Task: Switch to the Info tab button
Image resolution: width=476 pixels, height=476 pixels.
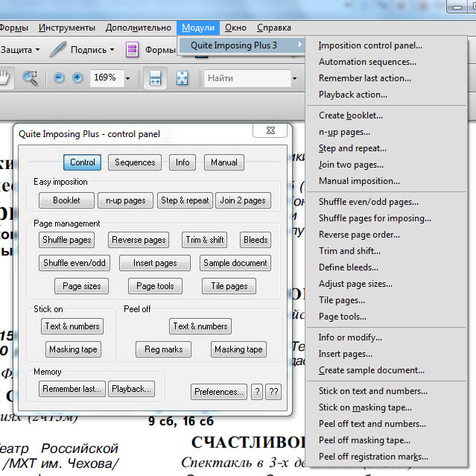Action: point(183,162)
